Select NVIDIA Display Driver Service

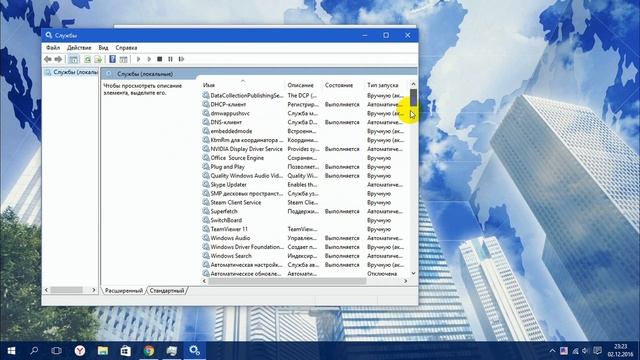pyautogui.click(x=305, y=149)
